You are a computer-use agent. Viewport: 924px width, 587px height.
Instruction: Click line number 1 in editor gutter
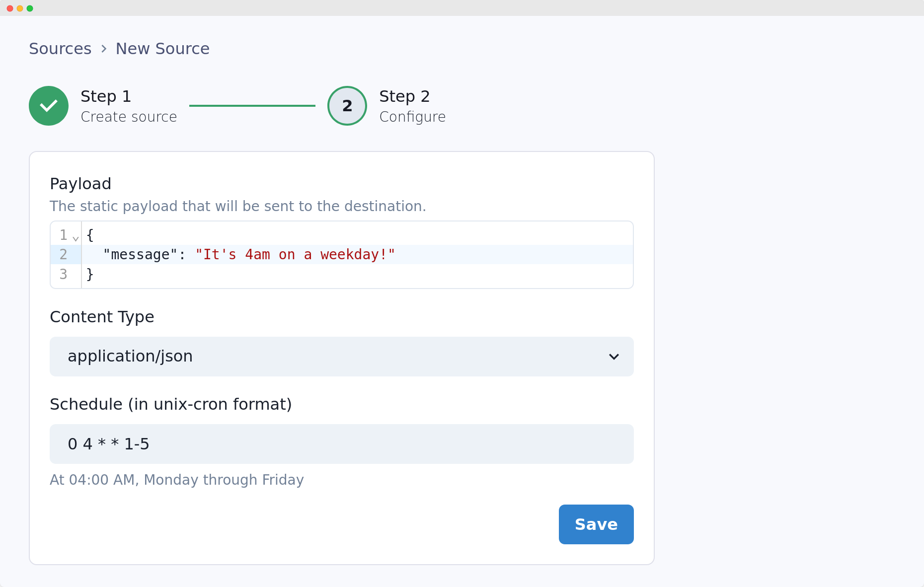coord(63,235)
